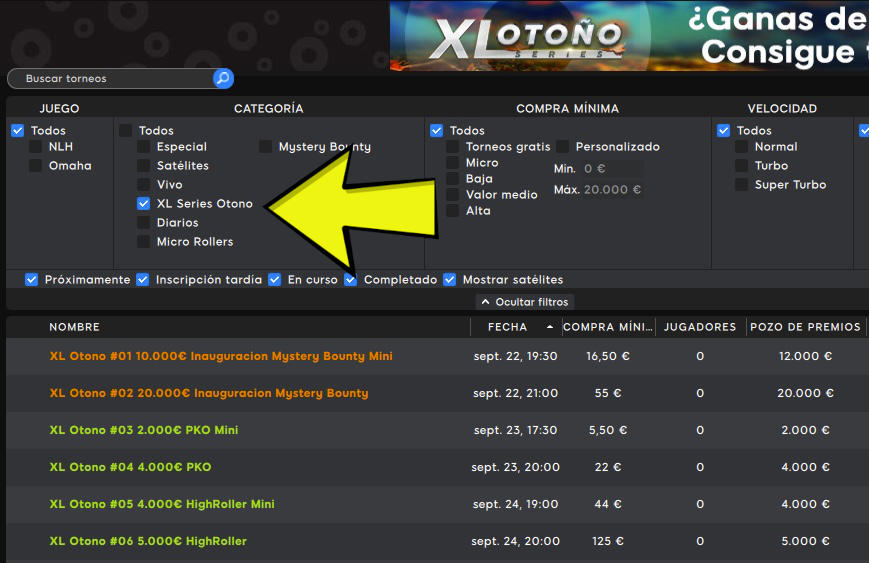869x563 pixels.
Task: Open XL Otono #05 4.000€ HighRoller Mini
Action: [x=162, y=504]
